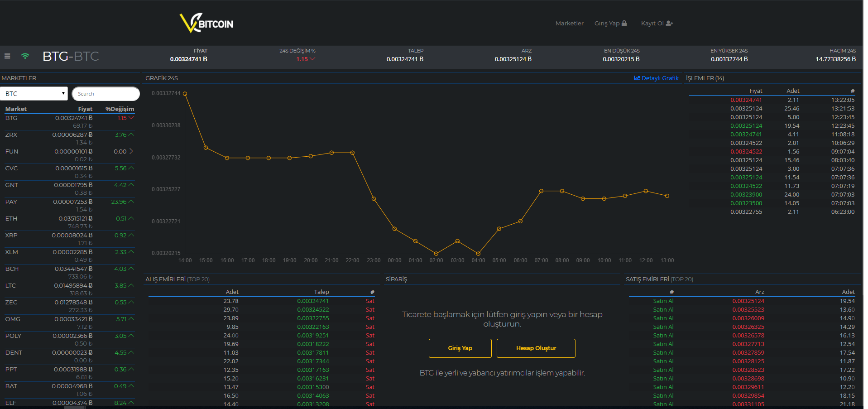Select ETH market in the list
Image resolution: width=868 pixels, height=409 pixels.
click(x=11, y=219)
